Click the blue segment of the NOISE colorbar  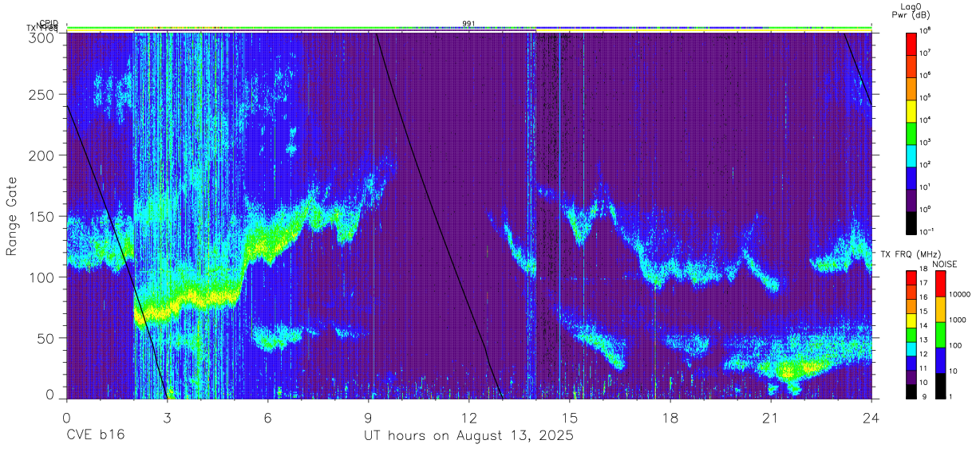[940, 360]
